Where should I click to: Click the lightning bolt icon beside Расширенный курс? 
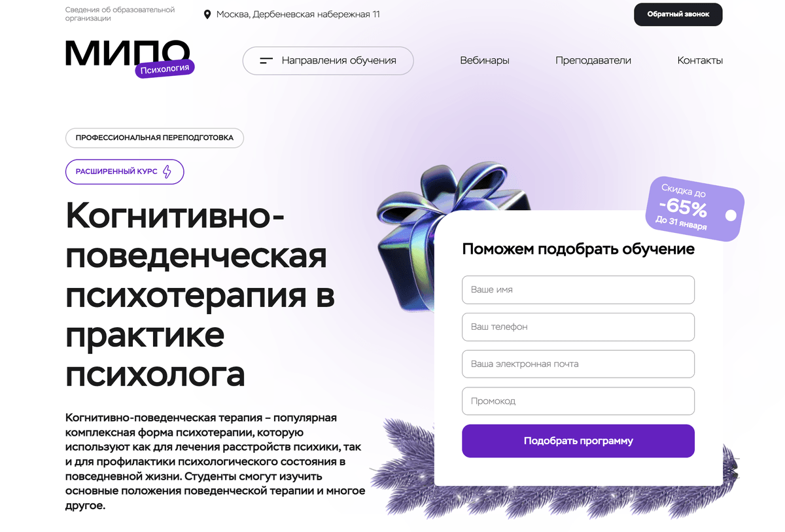pos(167,172)
